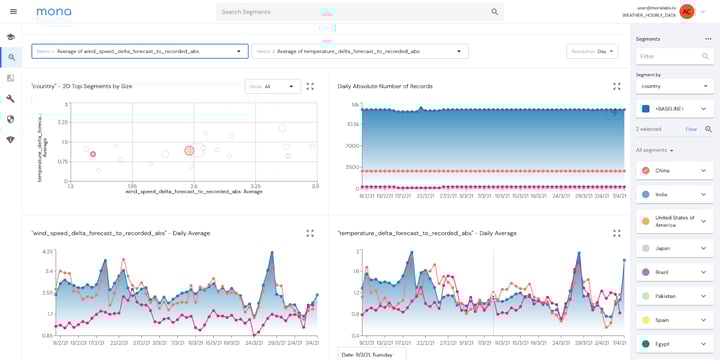Toggle the United States of America color circle
Viewport: 720px width, 360px height.
point(646,221)
